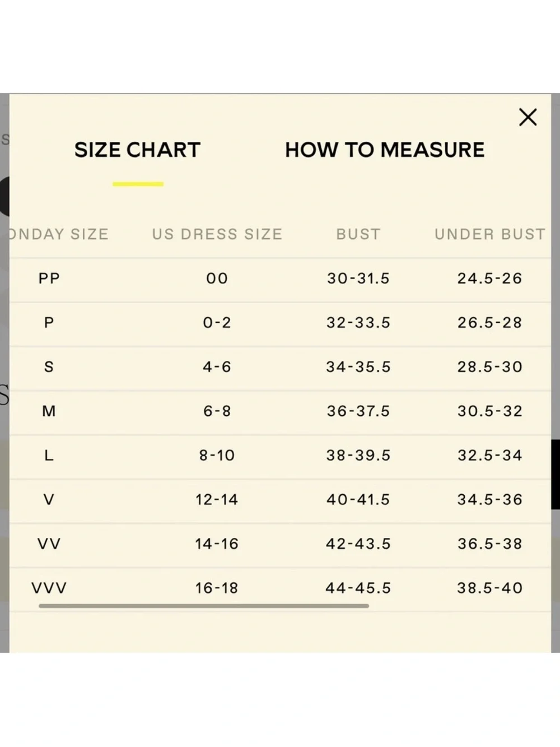Click the BUST column header
This screenshot has width=560, height=747.
(x=358, y=234)
